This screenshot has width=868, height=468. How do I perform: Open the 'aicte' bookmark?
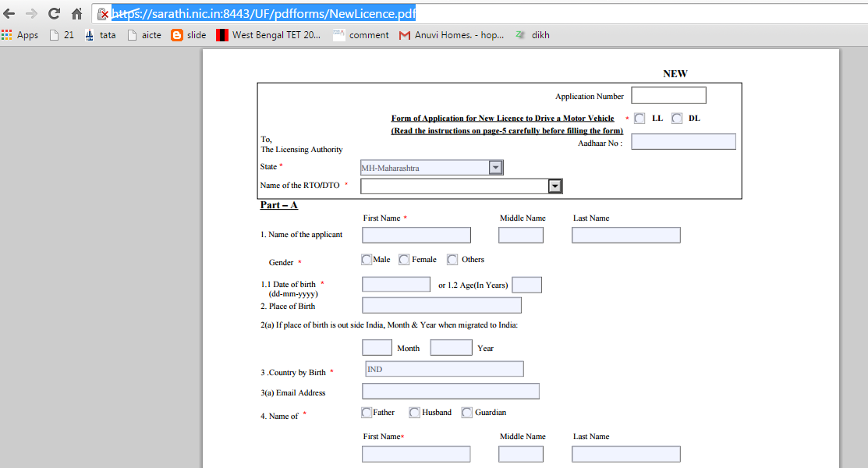click(x=144, y=35)
